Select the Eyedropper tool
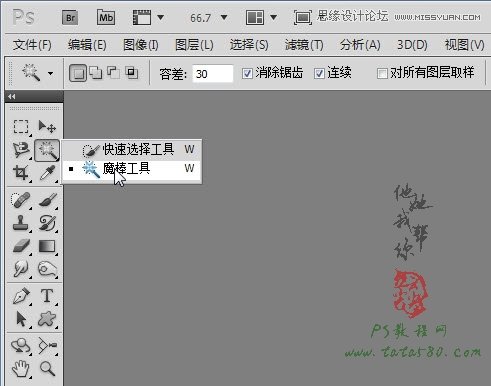Viewport: 491px width, 386px height. tap(47, 173)
